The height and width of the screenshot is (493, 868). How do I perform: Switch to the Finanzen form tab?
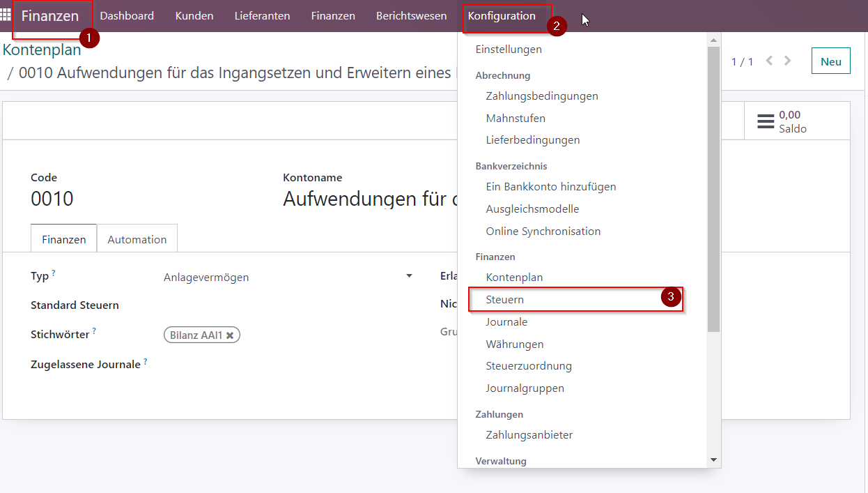(x=64, y=239)
